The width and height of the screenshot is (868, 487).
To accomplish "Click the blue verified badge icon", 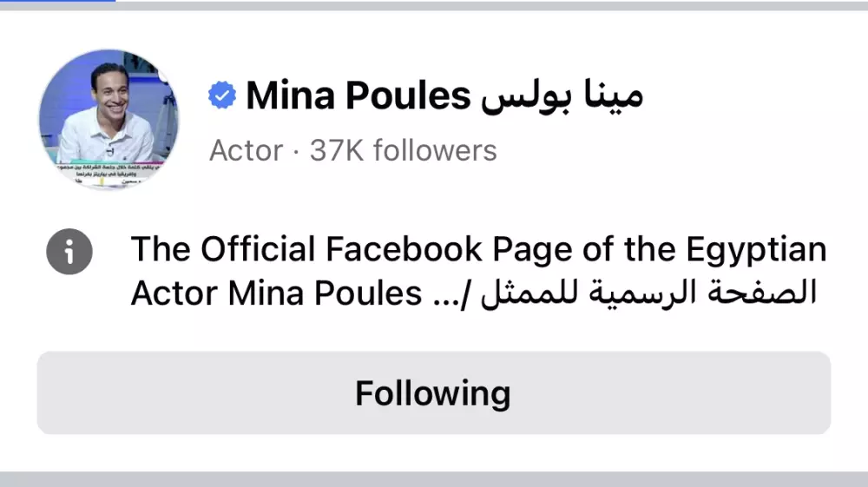I will point(223,96).
